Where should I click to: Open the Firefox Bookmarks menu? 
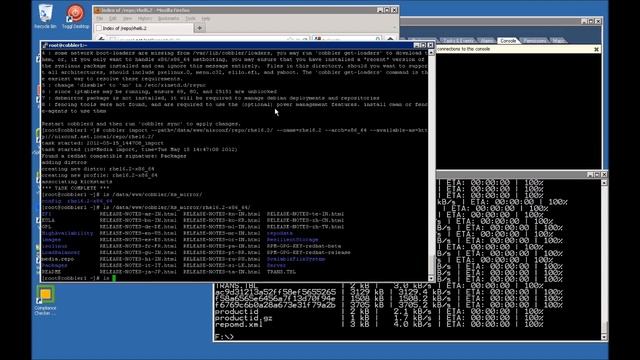[x=168, y=19]
